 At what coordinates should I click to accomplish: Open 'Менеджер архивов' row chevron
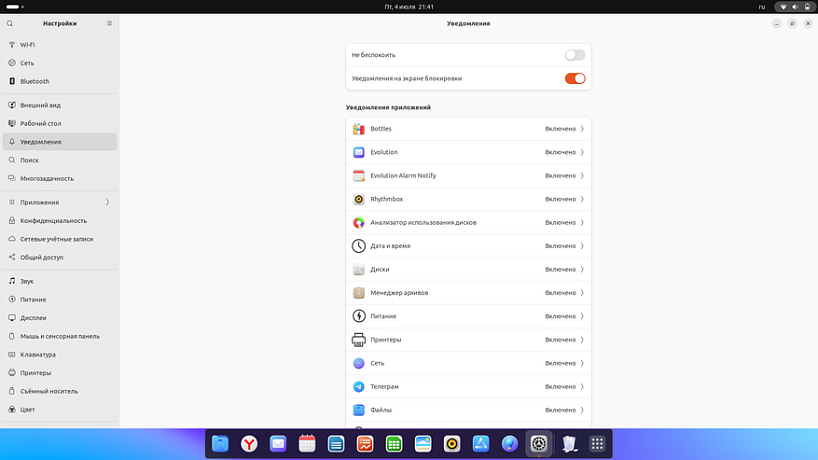point(582,293)
